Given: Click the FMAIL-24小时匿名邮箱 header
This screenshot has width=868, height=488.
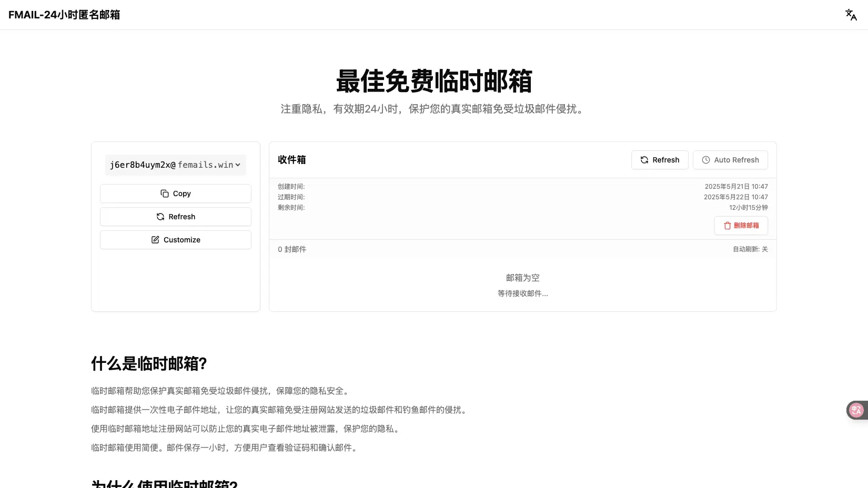Looking at the screenshot, I should [64, 15].
